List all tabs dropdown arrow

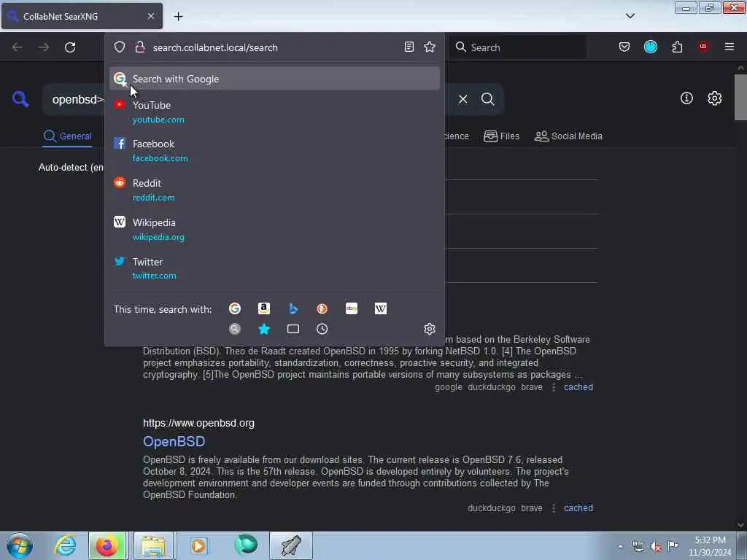click(630, 16)
